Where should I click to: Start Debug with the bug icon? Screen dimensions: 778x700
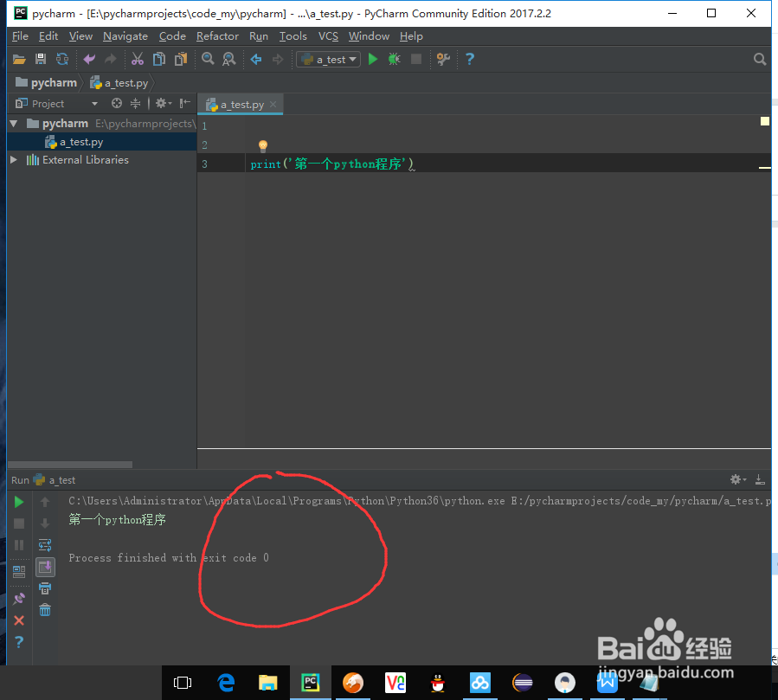coord(395,60)
